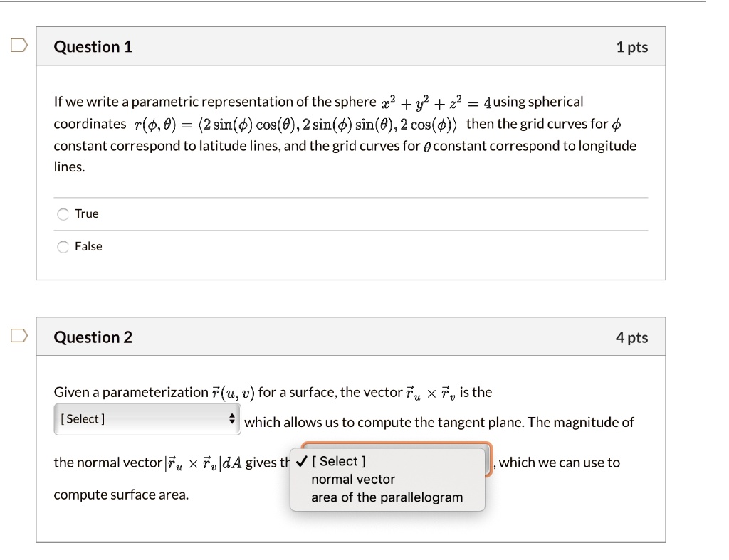Click the 'False' answer label text
The image size is (729, 560).
pyautogui.click(x=88, y=247)
